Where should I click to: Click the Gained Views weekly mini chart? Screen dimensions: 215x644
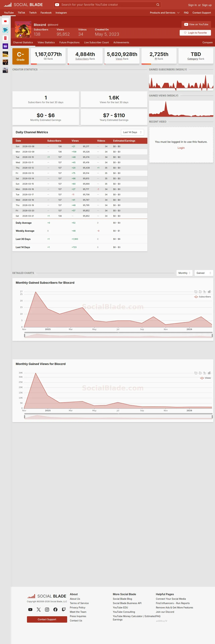[181, 109]
